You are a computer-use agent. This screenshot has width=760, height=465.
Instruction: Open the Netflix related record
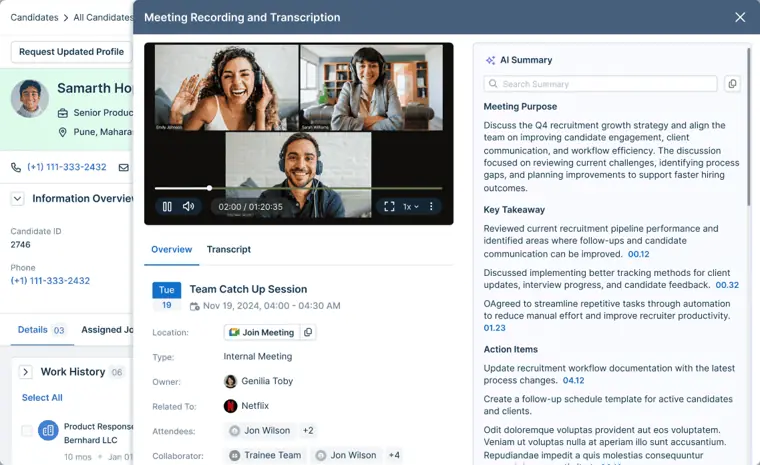pos(255,406)
